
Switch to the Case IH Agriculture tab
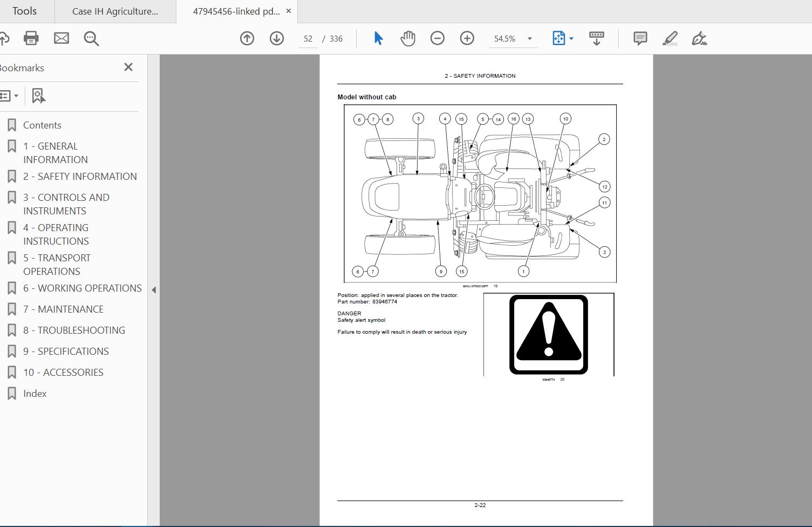[115, 11]
